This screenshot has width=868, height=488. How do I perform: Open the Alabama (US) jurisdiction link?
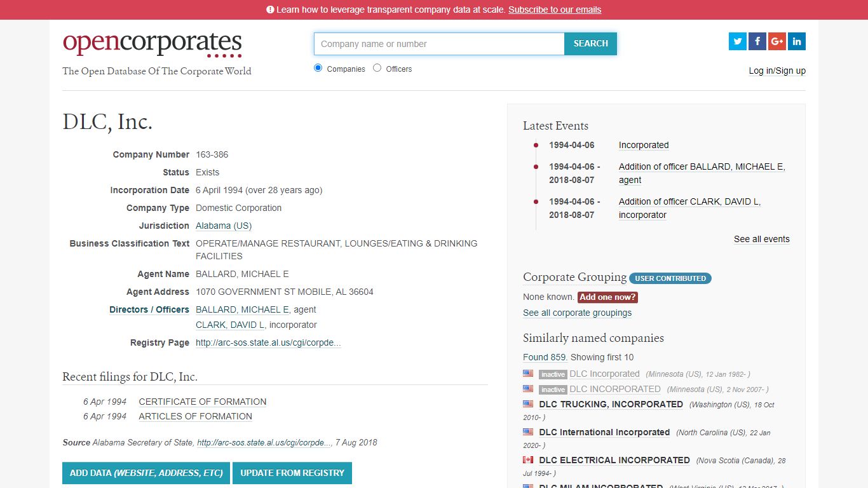point(224,226)
